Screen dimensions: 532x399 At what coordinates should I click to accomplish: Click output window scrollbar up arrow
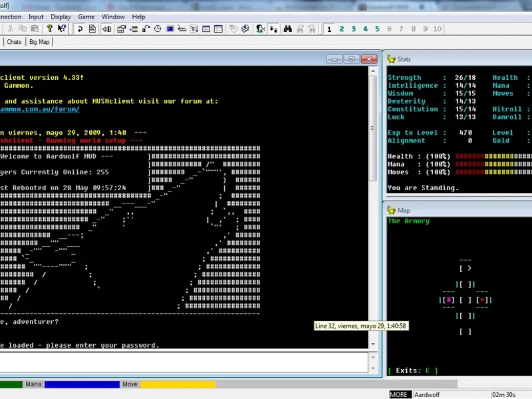[373, 71]
